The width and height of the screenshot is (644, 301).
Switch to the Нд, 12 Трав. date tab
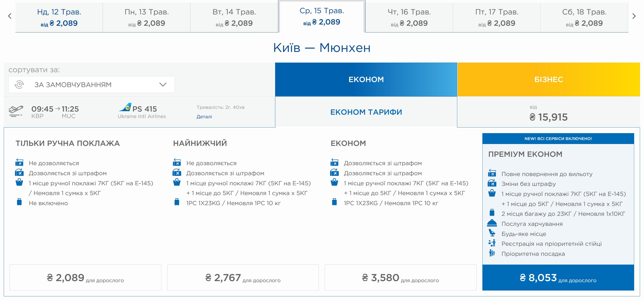tap(59, 17)
